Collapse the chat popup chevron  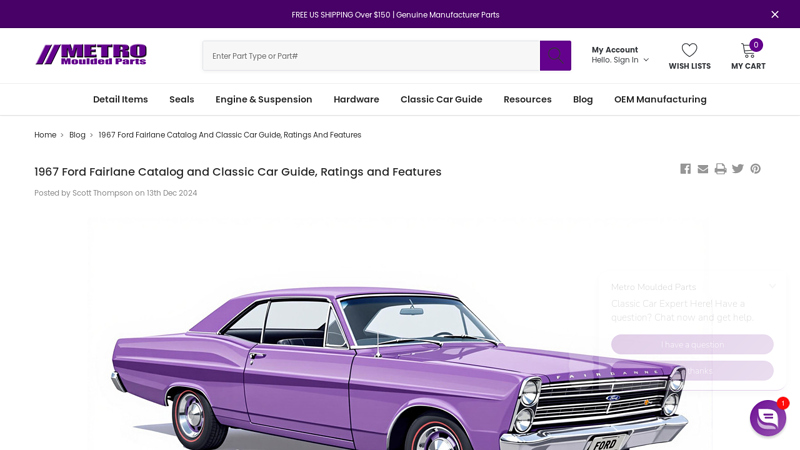772,286
